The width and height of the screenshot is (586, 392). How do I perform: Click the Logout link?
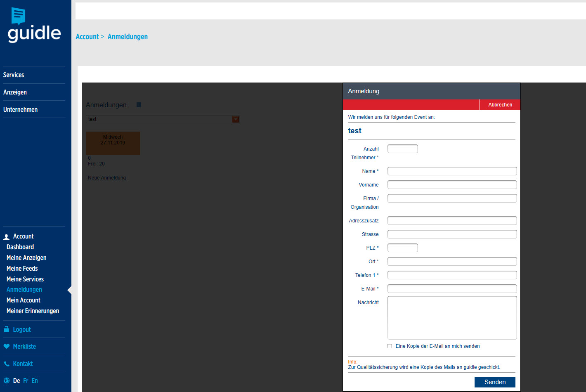coord(22,330)
